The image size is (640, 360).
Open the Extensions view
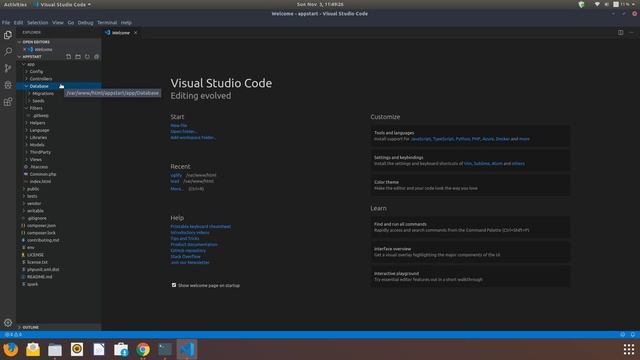tap(8, 102)
